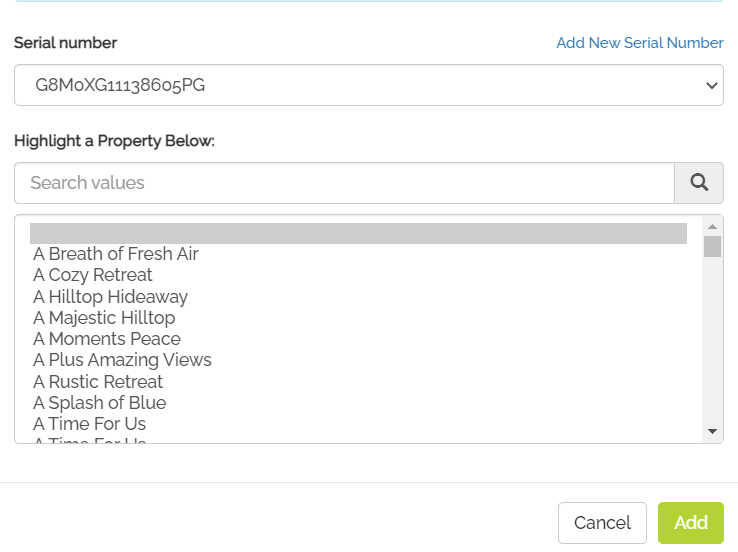Choose A Rustic Retreat property
738x552 pixels.
click(98, 382)
